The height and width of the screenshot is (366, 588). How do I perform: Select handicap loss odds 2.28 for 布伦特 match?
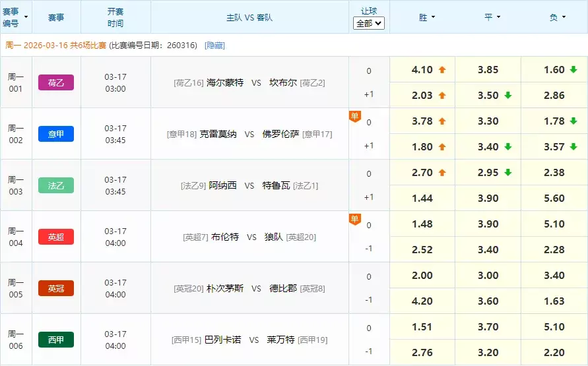(x=554, y=249)
